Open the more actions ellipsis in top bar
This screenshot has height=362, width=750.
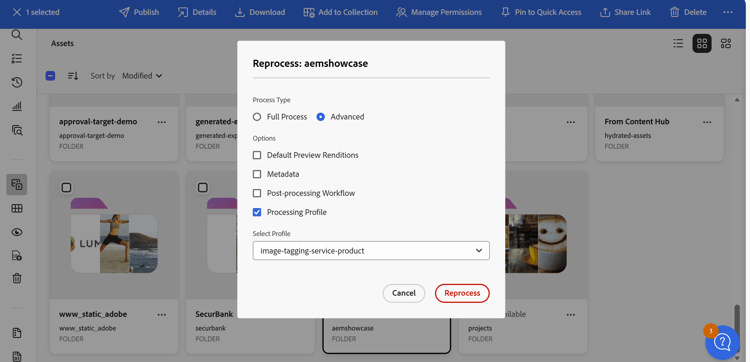point(728,12)
